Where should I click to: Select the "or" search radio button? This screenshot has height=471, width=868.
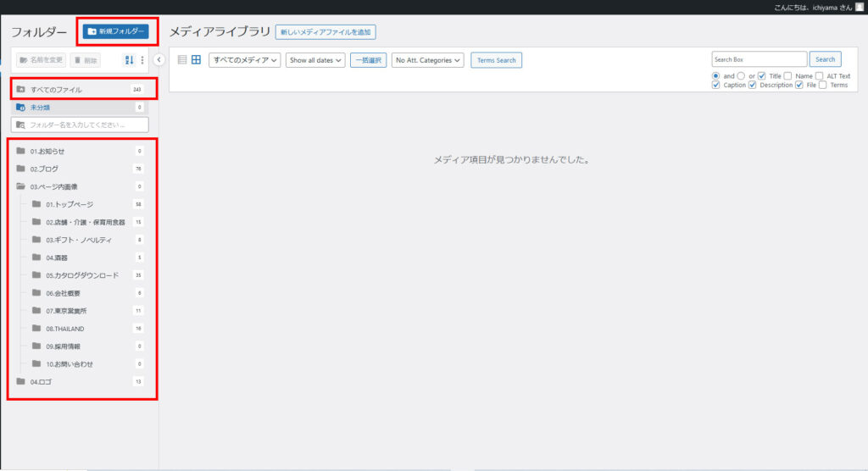[740, 76]
